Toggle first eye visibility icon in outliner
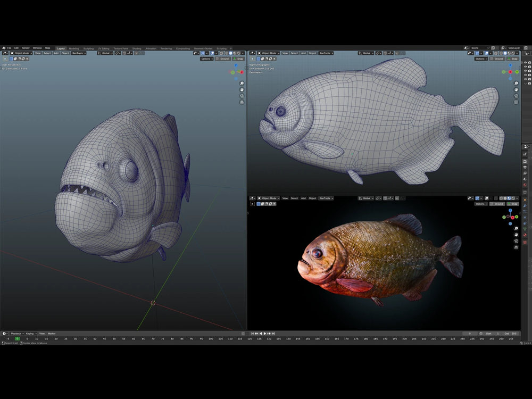This screenshot has width=532, height=399. coord(526,63)
